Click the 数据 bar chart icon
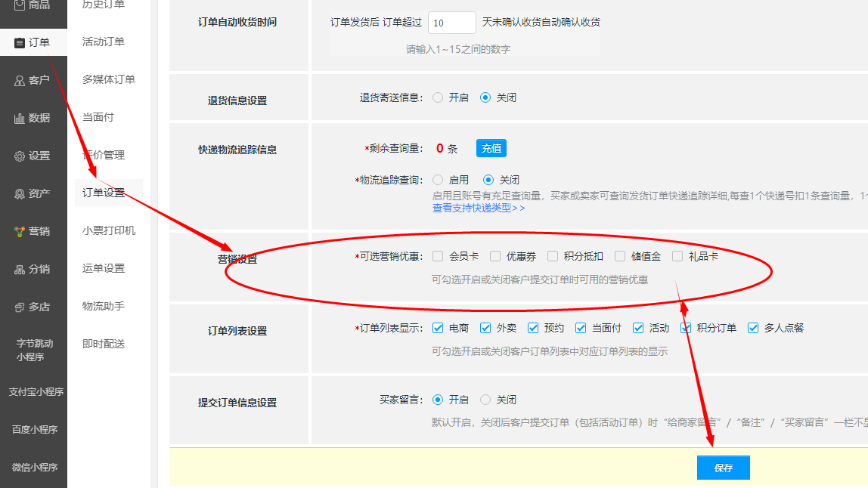The image size is (868, 488). click(x=20, y=118)
